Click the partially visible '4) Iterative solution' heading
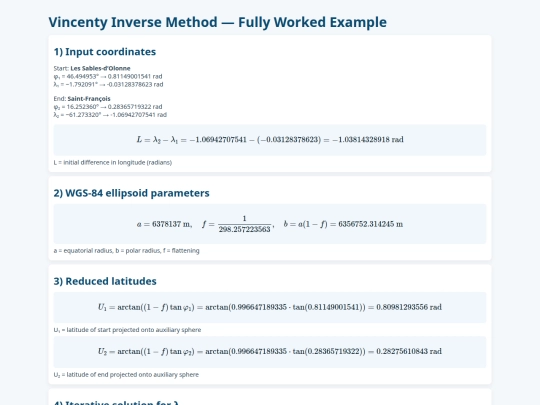The width and height of the screenshot is (540, 405). coord(116,402)
